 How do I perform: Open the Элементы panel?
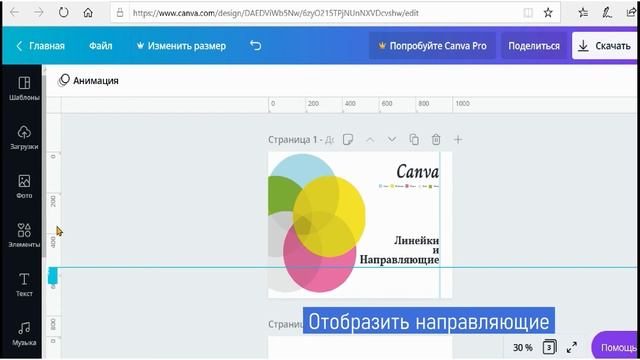[x=24, y=236]
